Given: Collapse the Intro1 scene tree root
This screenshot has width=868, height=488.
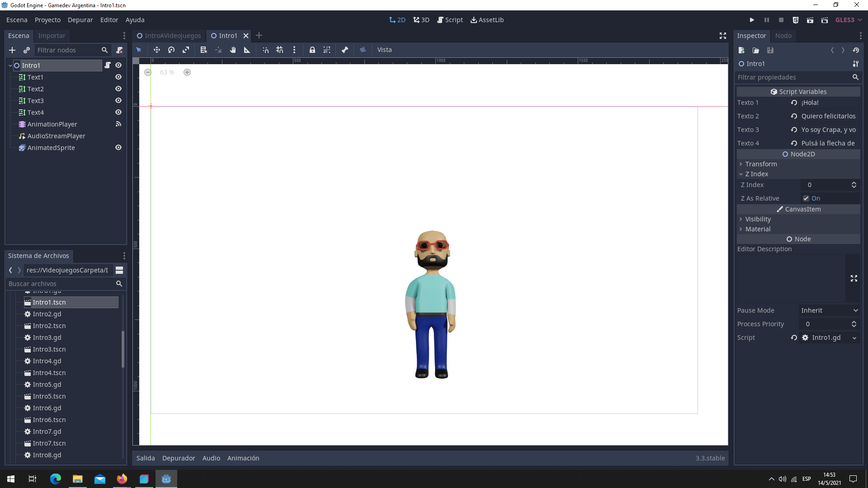Looking at the screenshot, I should pos(10,66).
